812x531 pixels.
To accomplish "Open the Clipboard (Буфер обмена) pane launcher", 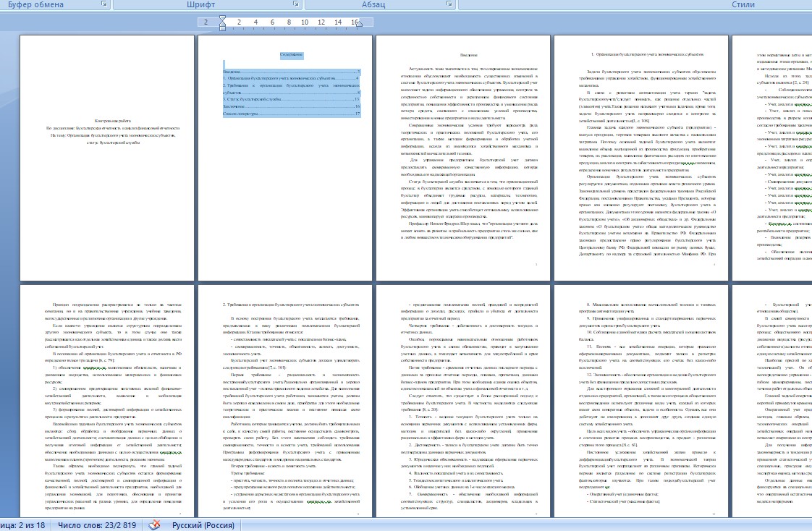I will point(104,4).
